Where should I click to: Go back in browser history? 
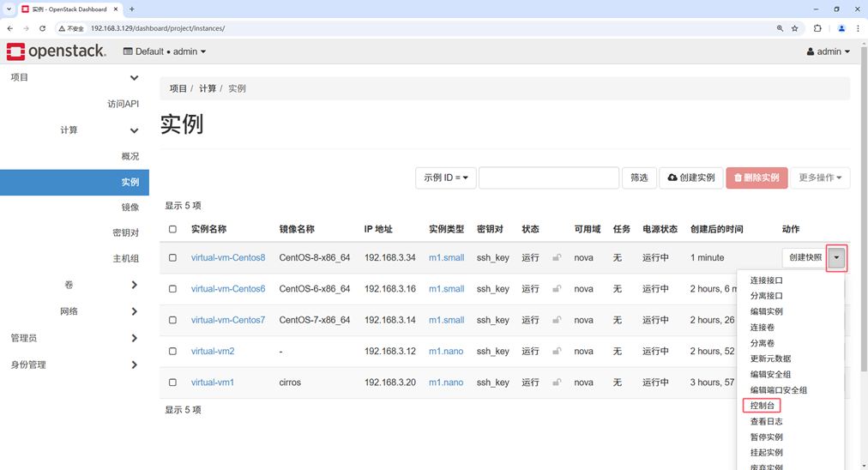(x=10, y=28)
